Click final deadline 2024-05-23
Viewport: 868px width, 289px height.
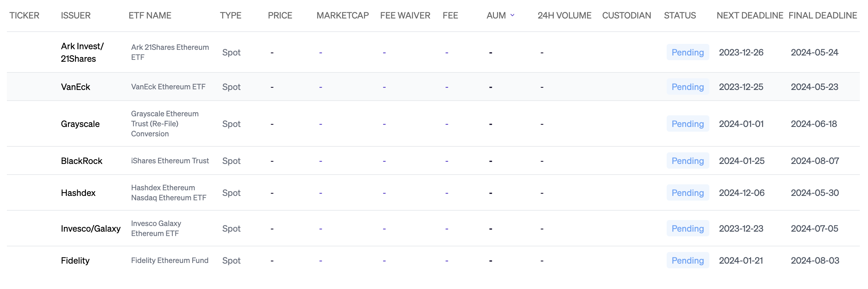coord(814,87)
